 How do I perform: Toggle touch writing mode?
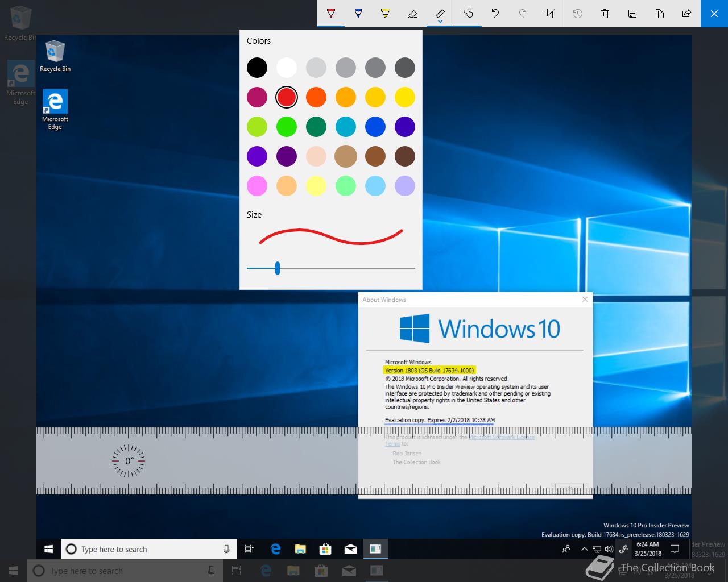pos(468,13)
